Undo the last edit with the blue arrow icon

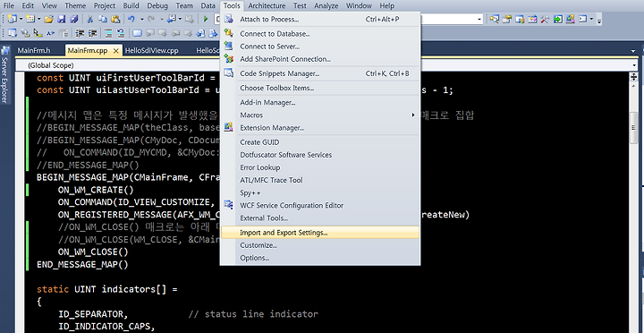tap(131, 19)
